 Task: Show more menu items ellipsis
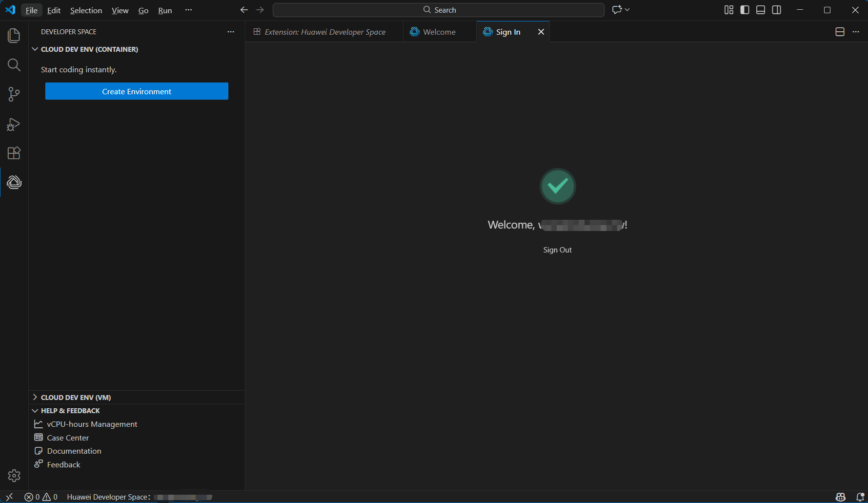[188, 10]
